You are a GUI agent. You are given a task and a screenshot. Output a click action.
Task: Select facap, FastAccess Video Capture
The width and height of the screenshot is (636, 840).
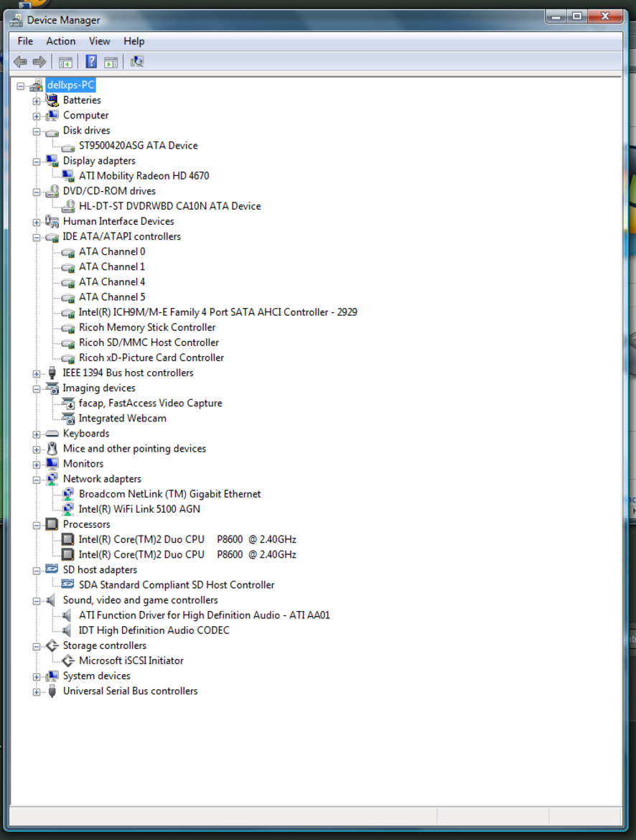tap(151, 403)
